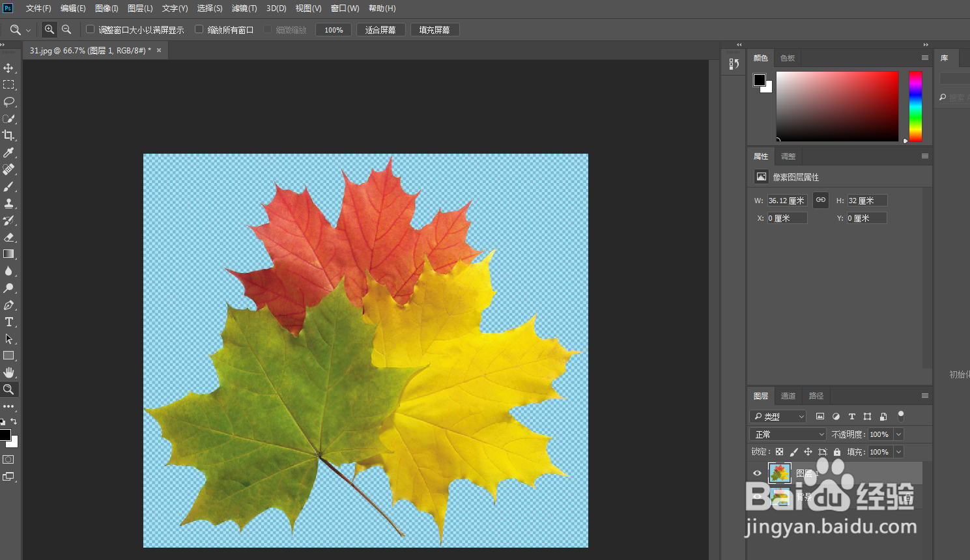Screen dimensions: 970x560
Task: Toggle lock image pixels brush icon
Action: (x=793, y=452)
